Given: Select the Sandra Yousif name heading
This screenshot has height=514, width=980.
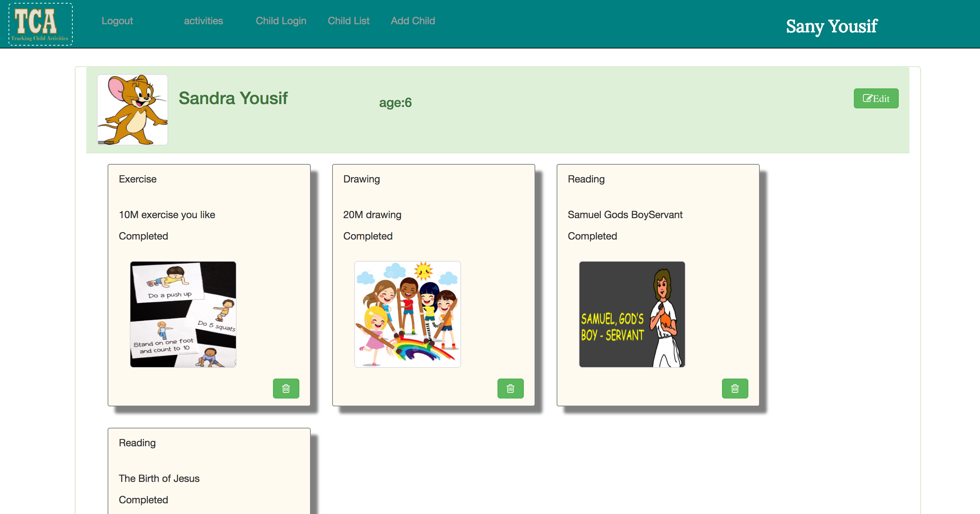Looking at the screenshot, I should (x=233, y=98).
